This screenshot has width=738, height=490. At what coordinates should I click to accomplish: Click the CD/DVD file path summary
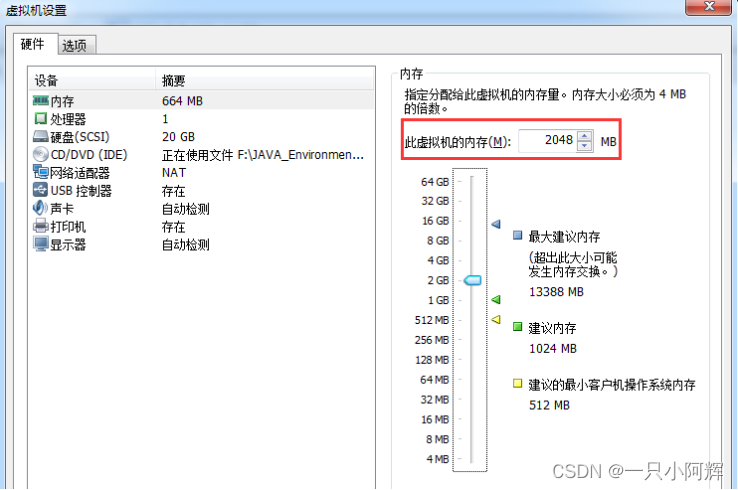click(x=263, y=154)
